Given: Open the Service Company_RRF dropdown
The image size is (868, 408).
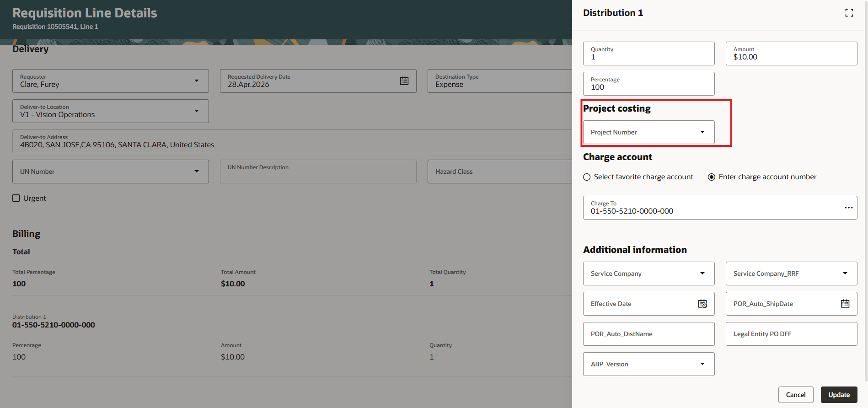Looking at the screenshot, I should pyautogui.click(x=845, y=274).
